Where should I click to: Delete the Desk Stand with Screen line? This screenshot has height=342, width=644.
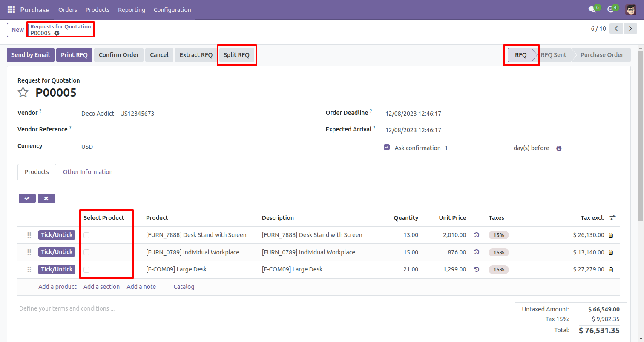pos(611,235)
